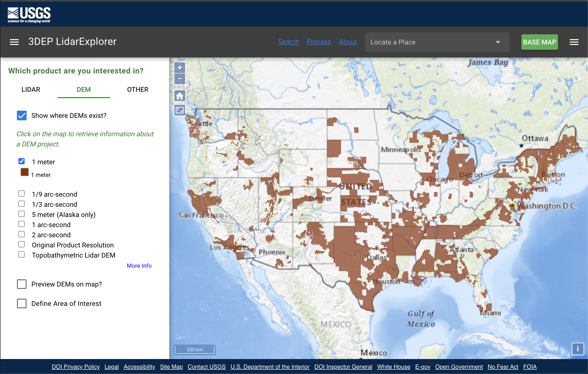Open the left hamburger menu

14,42
